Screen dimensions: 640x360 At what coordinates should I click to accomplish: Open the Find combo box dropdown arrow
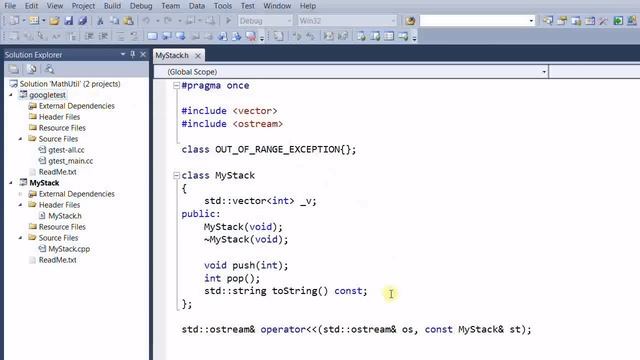tap(531, 20)
